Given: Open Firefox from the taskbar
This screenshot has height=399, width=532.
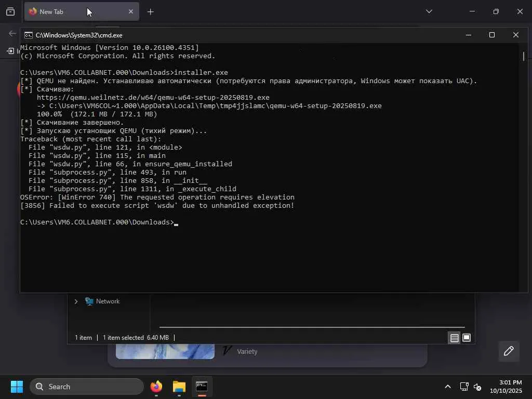Looking at the screenshot, I should click(156, 387).
